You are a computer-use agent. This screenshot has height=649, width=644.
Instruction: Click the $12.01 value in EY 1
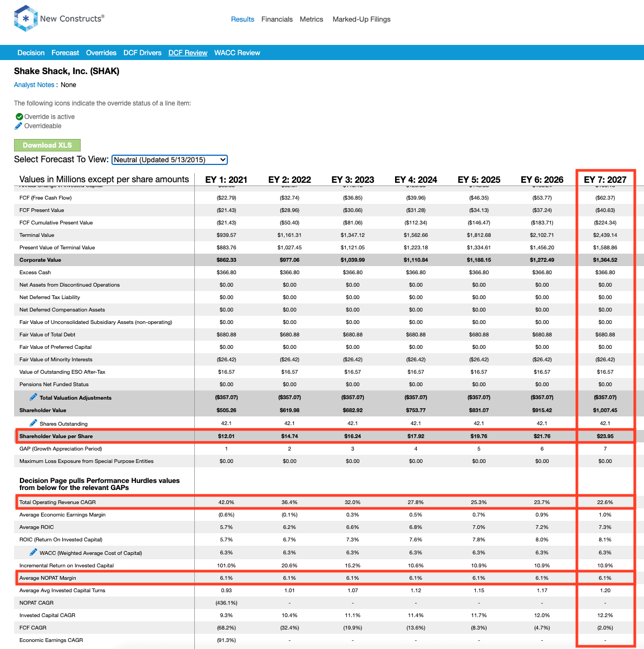click(226, 436)
